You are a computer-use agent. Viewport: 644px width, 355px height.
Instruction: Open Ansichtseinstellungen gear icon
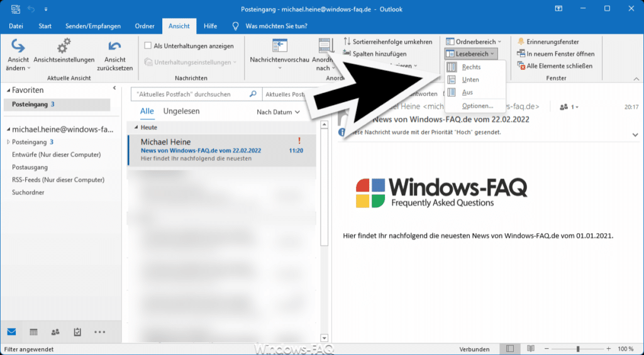pyautogui.click(x=64, y=46)
